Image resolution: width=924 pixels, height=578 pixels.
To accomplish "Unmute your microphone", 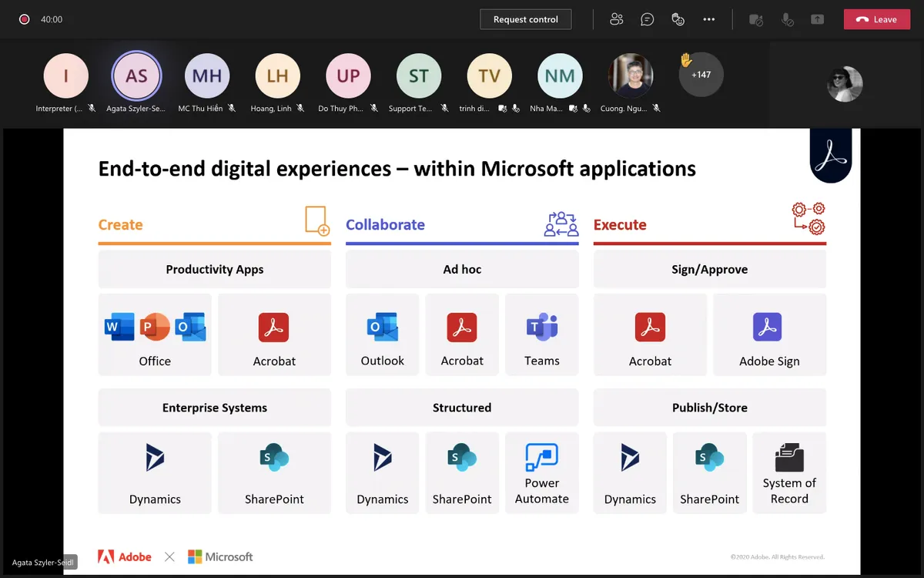I will tap(787, 19).
